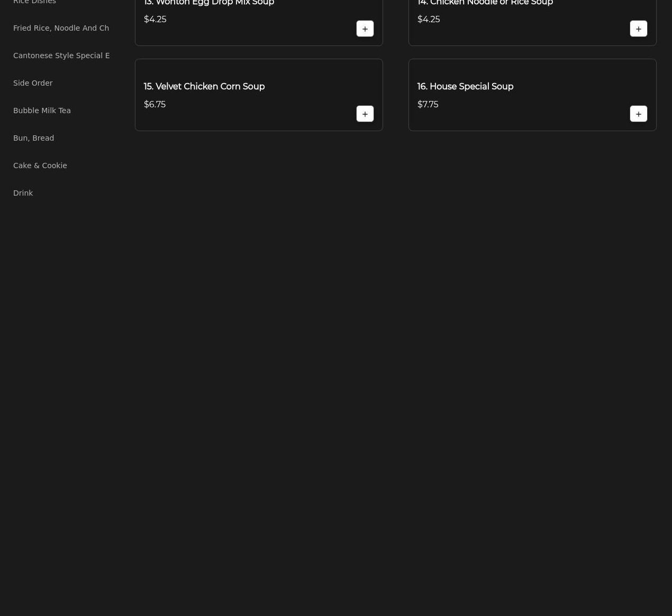Add Chicken Noodle or Rice Soup to cart

pyautogui.click(x=638, y=29)
